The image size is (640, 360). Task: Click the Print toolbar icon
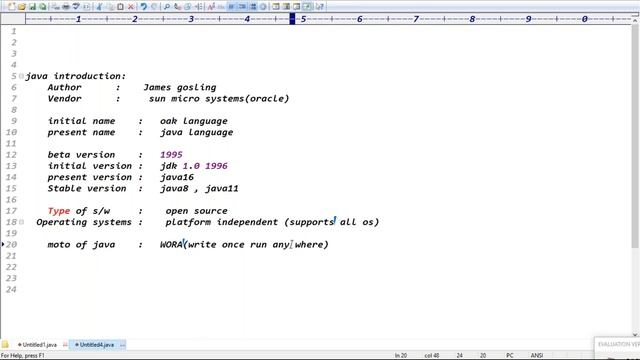coord(65,7)
